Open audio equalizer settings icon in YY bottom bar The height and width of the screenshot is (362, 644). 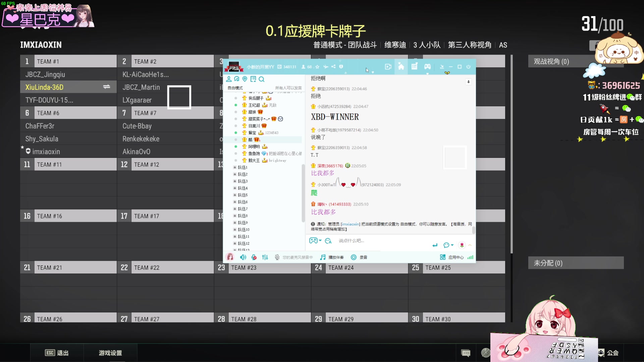pyautogui.click(x=265, y=257)
